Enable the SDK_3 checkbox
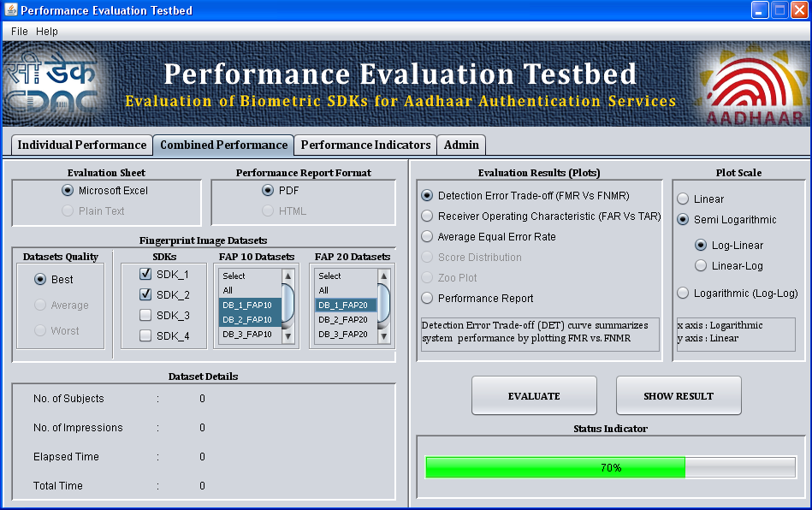812x510 pixels. (x=145, y=316)
